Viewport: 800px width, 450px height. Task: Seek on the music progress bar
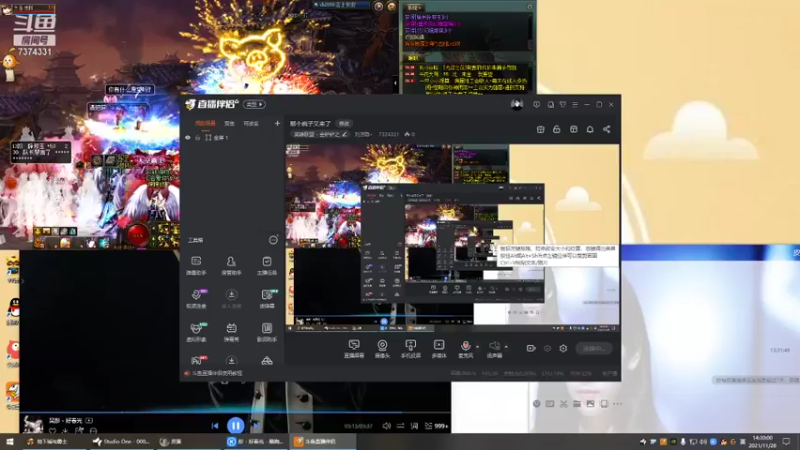pos(235,412)
